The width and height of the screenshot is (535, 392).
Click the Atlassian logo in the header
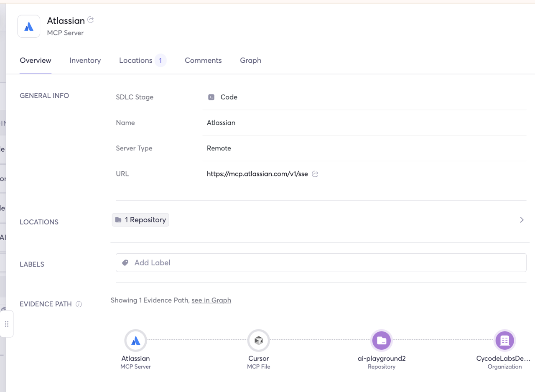point(29,26)
